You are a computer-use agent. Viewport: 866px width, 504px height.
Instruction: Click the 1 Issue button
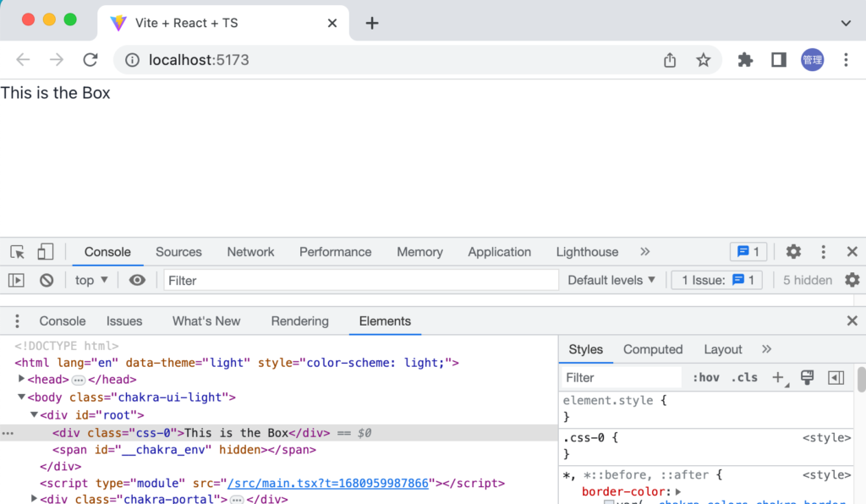coord(717,281)
